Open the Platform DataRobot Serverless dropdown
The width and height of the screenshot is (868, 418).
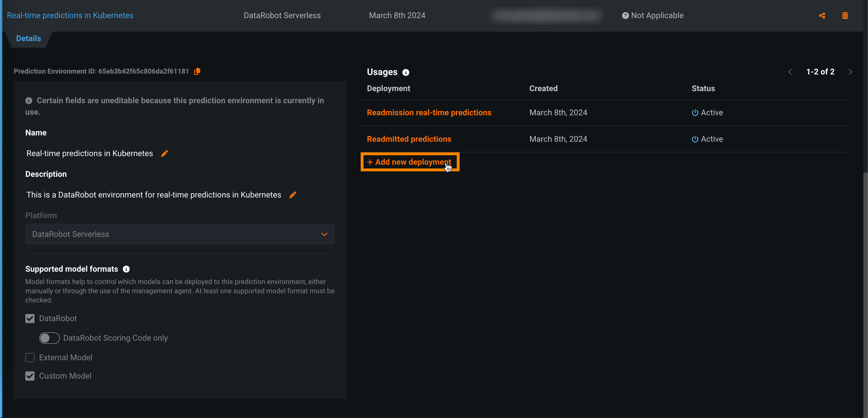[180, 234]
